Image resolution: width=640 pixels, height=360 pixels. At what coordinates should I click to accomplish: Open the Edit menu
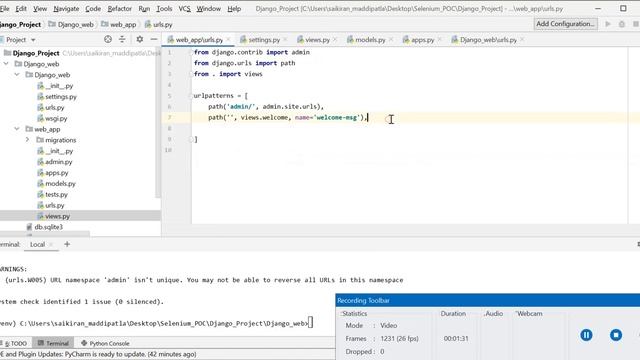coord(21,9)
